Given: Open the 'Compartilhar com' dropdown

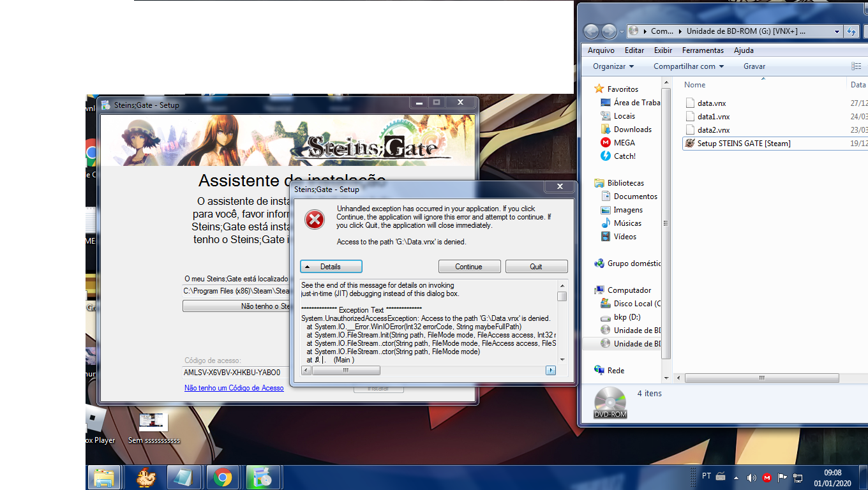Looking at the screenshot, I should pyautogui.click(x=689, y=66).
